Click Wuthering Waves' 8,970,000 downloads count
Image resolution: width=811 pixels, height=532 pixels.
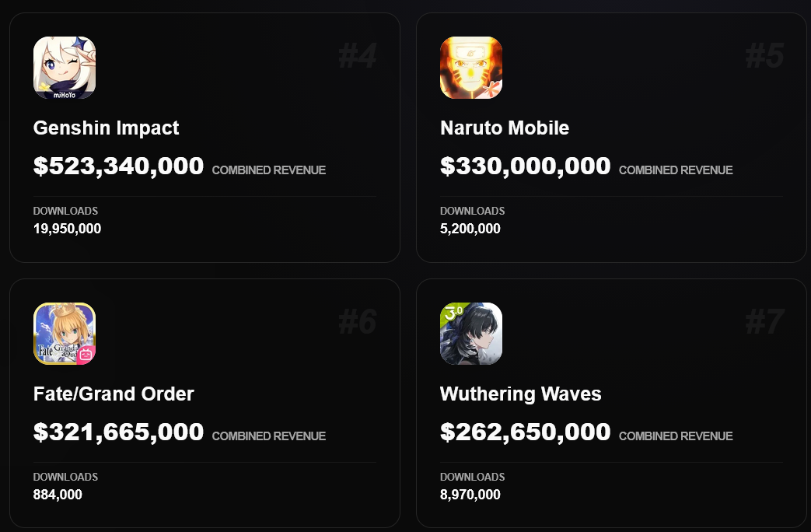pos(470,495)
